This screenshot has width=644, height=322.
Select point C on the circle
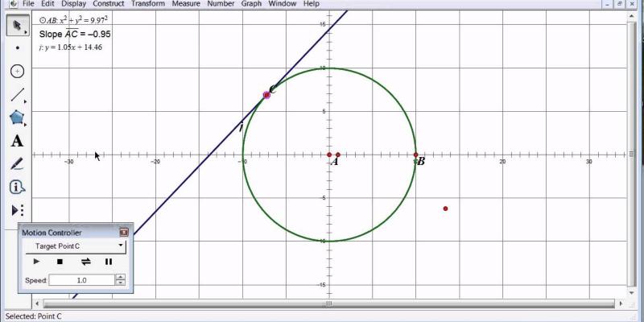tap(266, 95)
